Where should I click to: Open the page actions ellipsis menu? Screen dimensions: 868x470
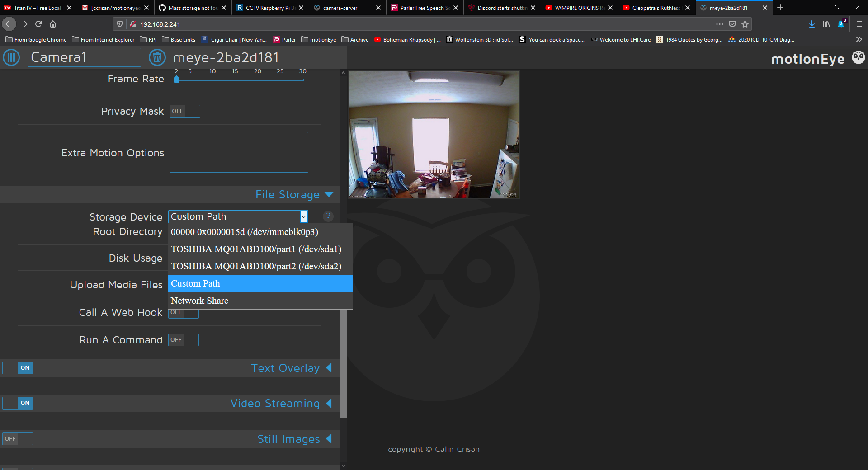[720, 24]
